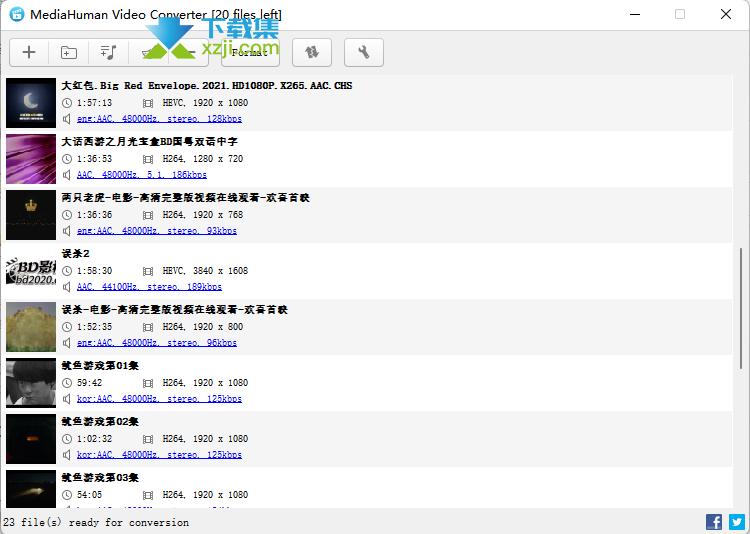Start conversion with the arrows icon

[312, 52]
